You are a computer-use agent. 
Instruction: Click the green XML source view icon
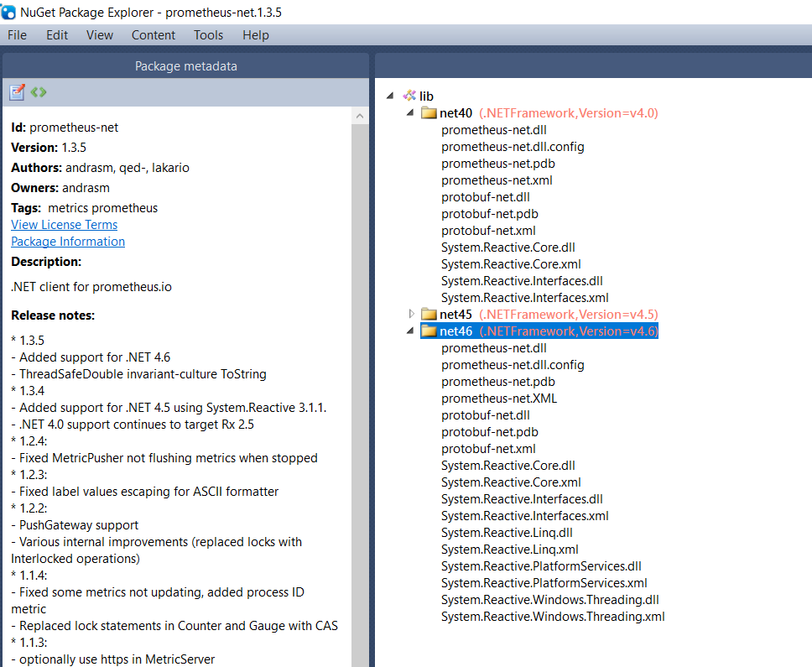click(x=38, y=92)
